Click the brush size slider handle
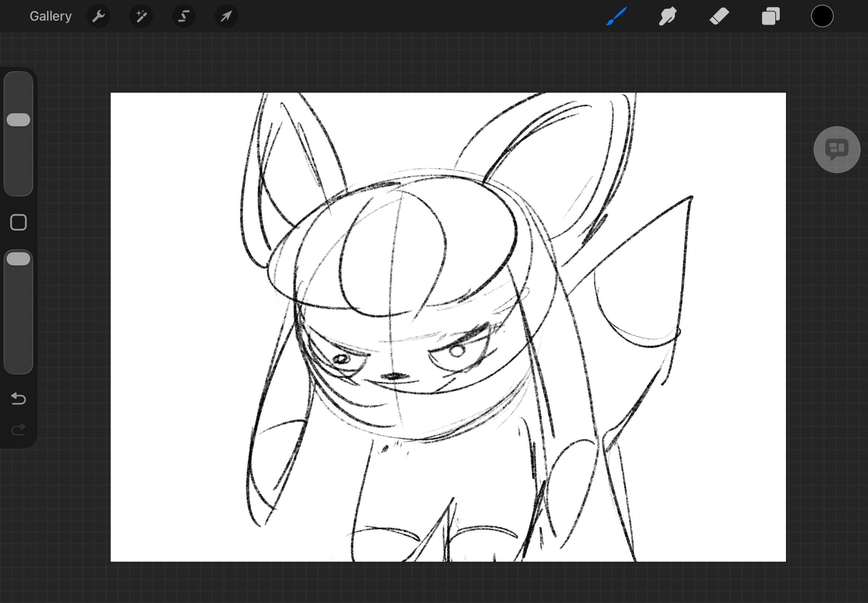 pyautogui.click(x=18, y=120)
